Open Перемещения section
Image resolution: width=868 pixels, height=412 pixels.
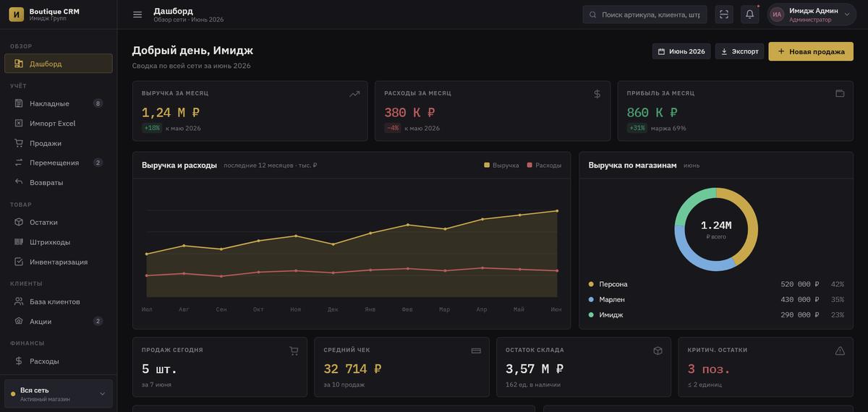(x=59, y=163)
